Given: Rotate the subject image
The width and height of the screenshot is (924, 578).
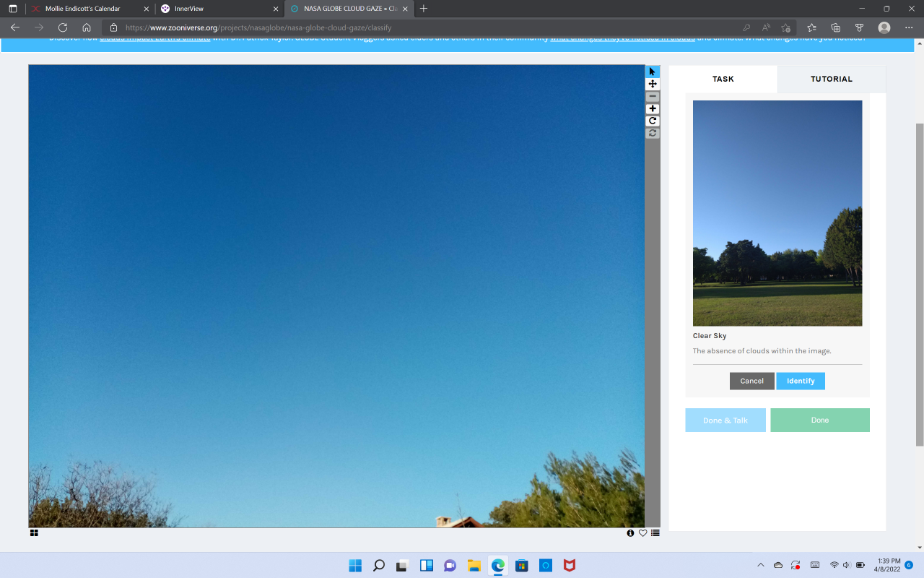Looking at the screenshot, I should [653, 121].
